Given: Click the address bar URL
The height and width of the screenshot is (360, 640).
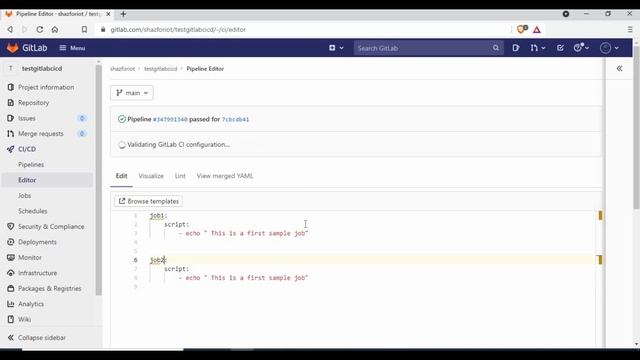Looking at the screenshot, I should 178,29.
